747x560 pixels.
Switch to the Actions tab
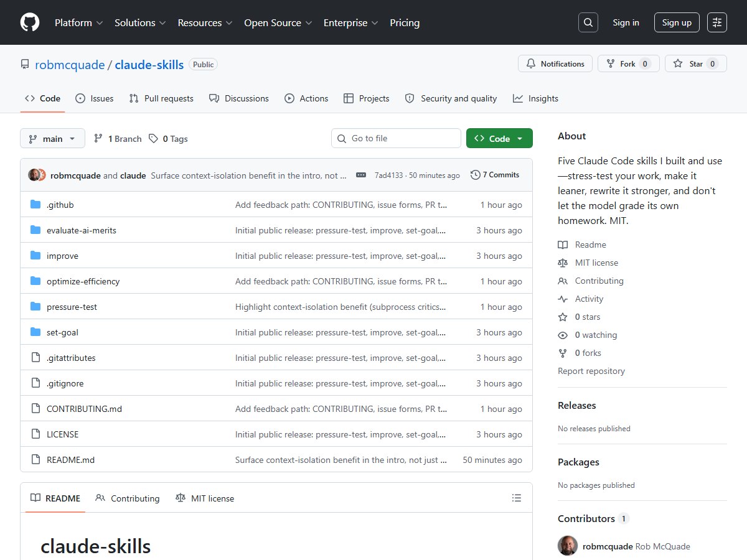pos(306,98)
